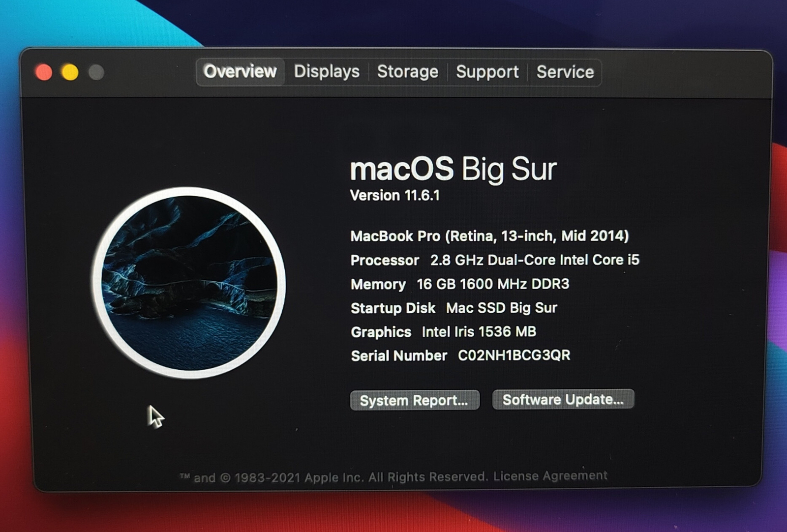Select the serial number C02NH1BCG3QR
787x532 pixels.
point(514,355)
